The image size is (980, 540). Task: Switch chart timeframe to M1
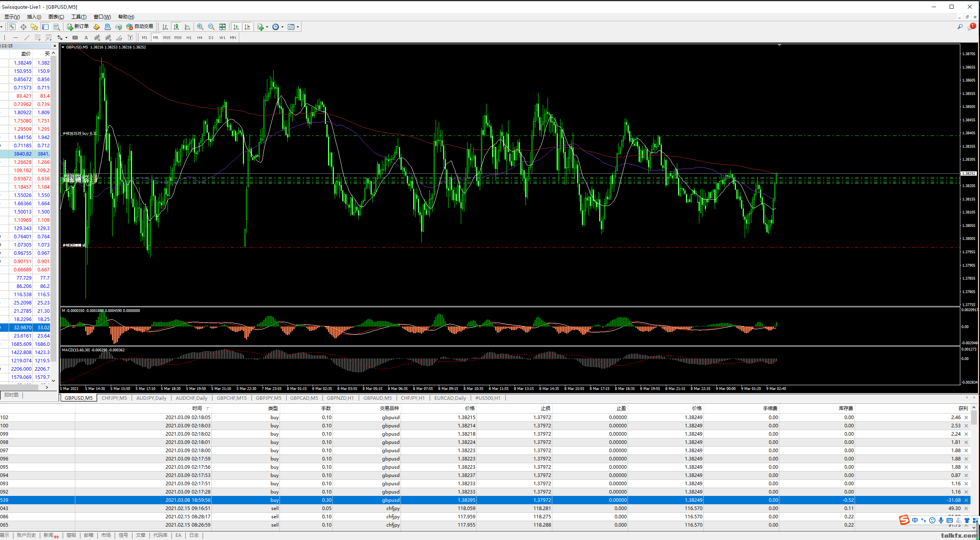point(145,38)
